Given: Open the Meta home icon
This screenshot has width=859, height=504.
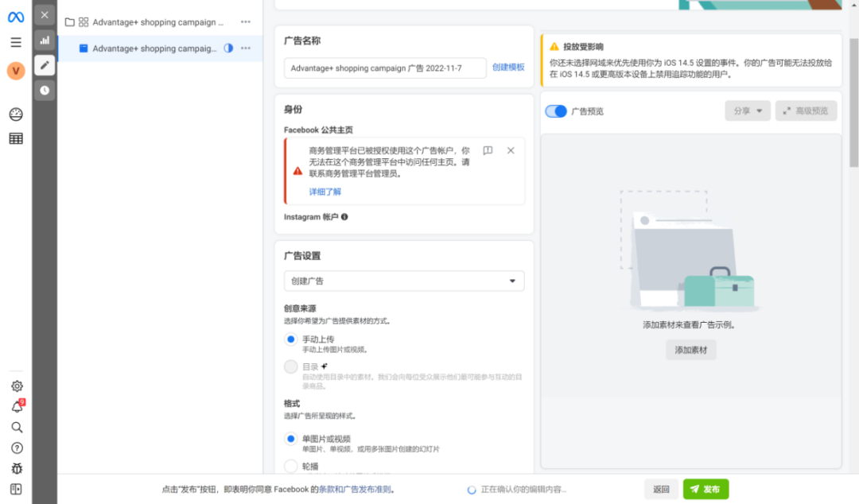Looking at the screenshot, I should click(15, 15).
